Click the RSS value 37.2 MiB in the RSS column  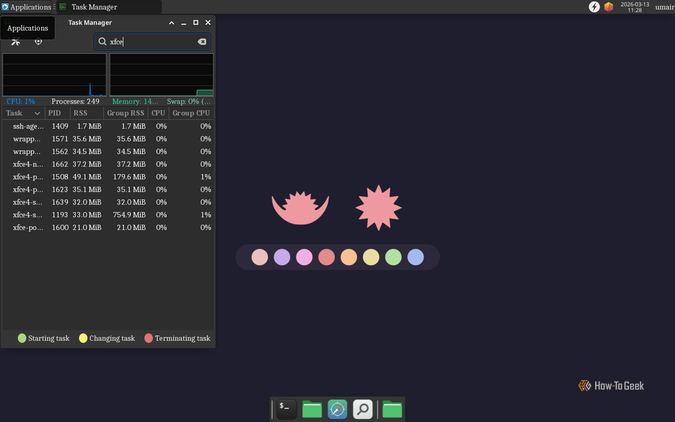pos(87,164)
